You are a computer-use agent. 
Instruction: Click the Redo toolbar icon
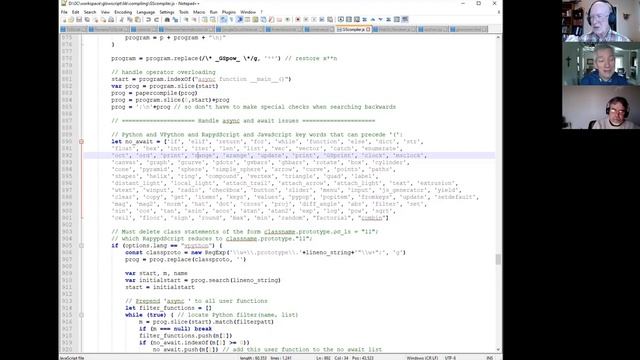(156, 20)
